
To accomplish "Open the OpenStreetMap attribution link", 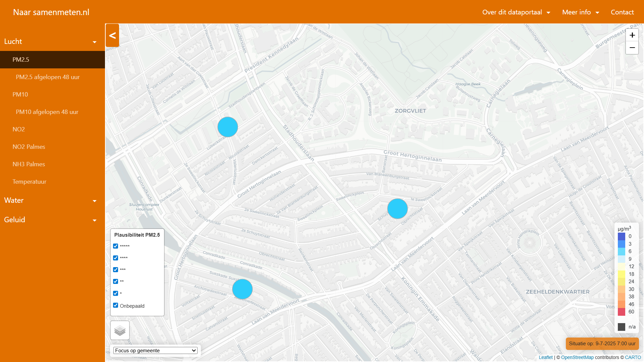I will (577, 357).
